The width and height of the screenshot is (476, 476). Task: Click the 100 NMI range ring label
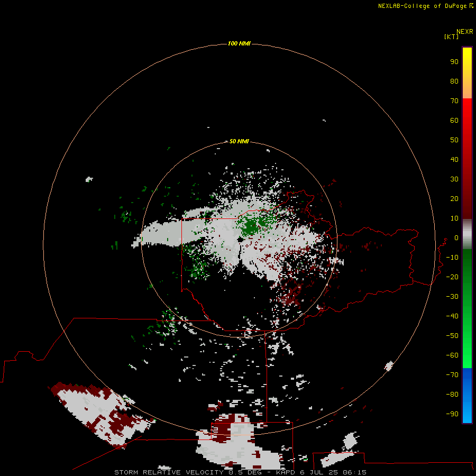(x=239, y=44)
